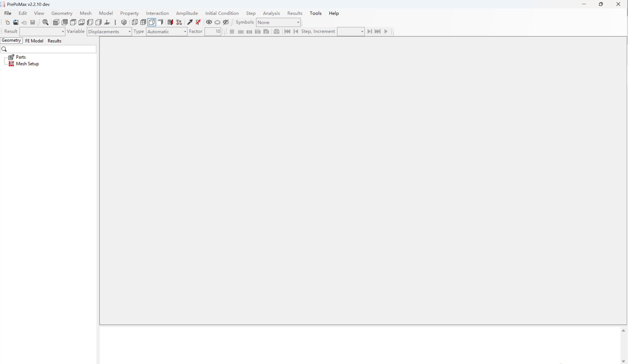Select the Parts tree item

[21, 57]
